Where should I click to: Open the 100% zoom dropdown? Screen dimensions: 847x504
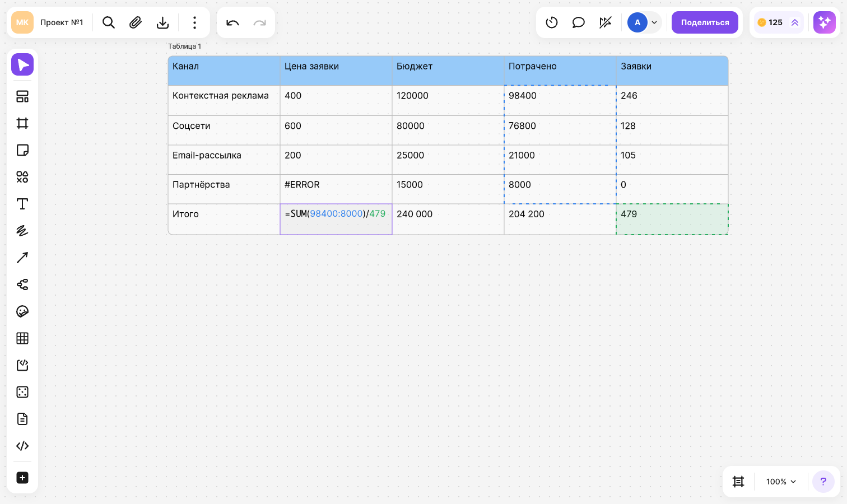781,482
